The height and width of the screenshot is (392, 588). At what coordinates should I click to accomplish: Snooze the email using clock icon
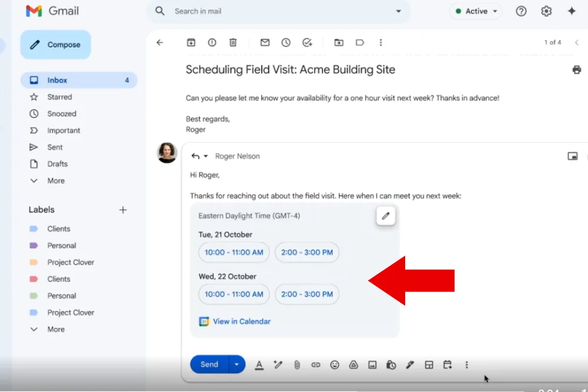(286, 42)
